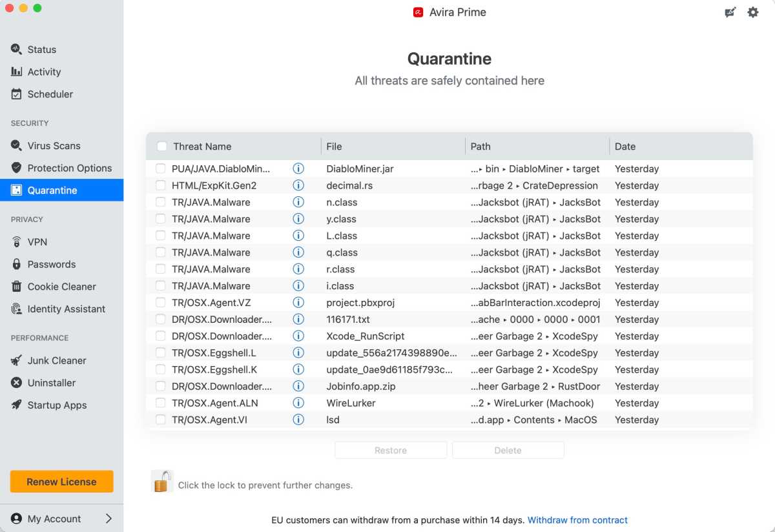This screenshot has width=775, height=532.
Task: Check the decimal.rs row checkbox
Action: [x=160, y=185]
